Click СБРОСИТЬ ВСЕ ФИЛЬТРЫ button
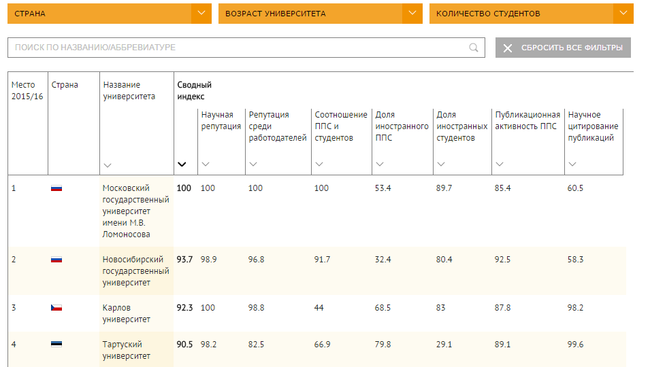This screenshot has width=650, height=367. tap(563, 48)
